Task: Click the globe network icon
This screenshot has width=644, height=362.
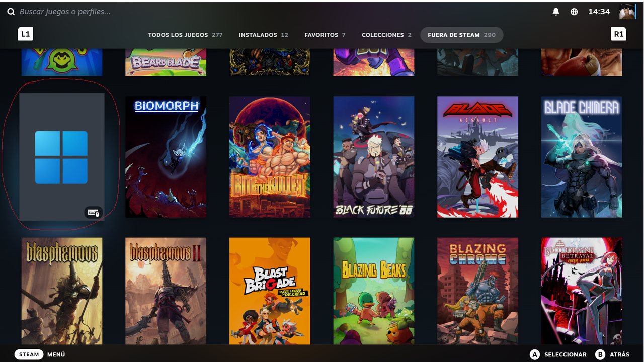Action: point(574,12)
